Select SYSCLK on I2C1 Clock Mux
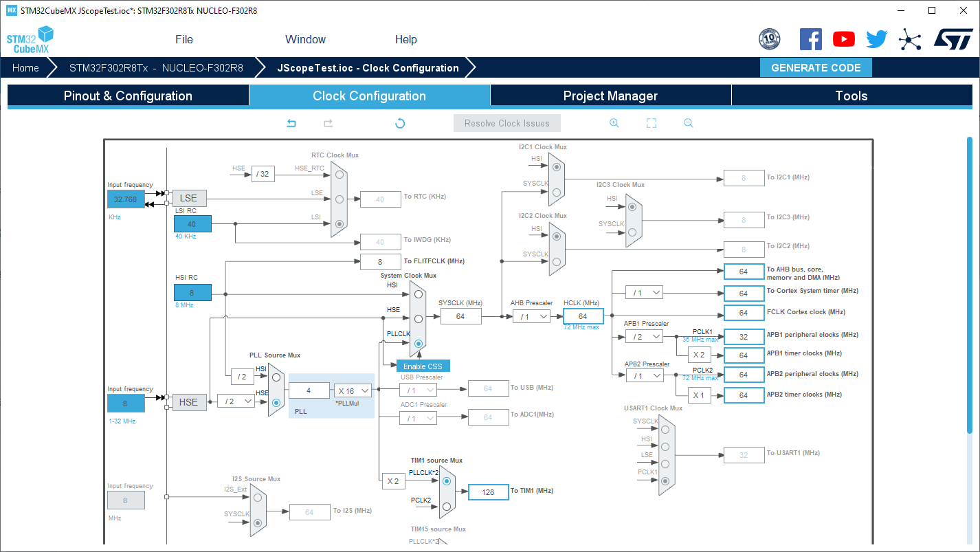 tap(557, 192)
